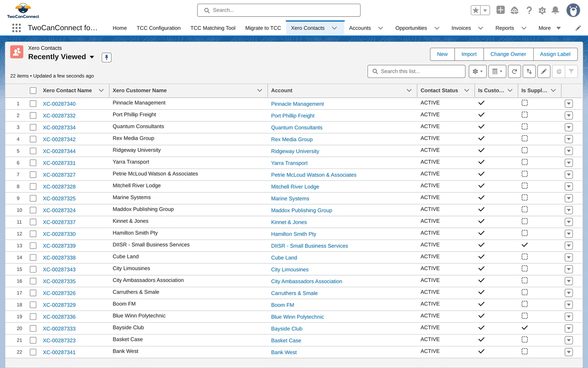Viewport: 588px width, 368px height.
Task: Open list view controls gear
Action: pyautogui.click(x=478, y=71)
